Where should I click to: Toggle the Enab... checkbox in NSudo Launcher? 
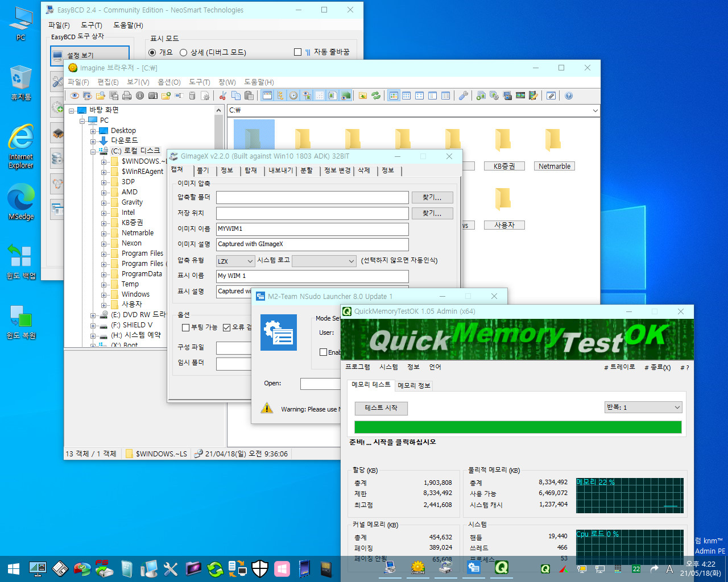coord(323,352)
